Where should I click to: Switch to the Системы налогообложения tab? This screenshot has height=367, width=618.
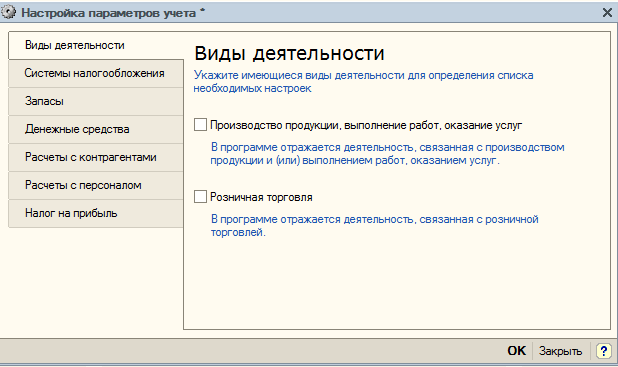[96, 73]
